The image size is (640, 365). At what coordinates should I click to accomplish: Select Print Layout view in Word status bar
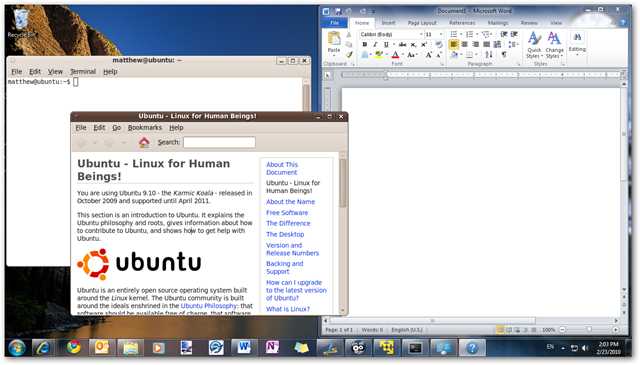(x=500, y=329)
